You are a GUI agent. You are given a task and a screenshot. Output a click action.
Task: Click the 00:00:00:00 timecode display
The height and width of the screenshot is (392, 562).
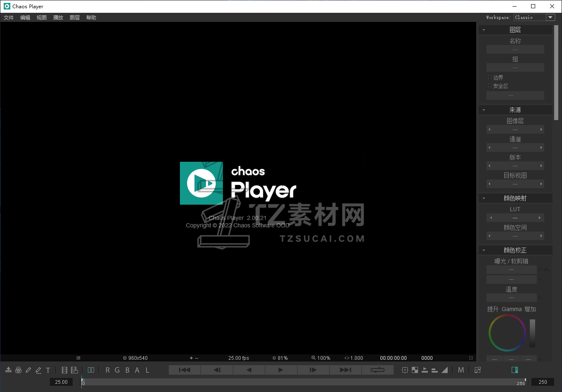[393, 358]
